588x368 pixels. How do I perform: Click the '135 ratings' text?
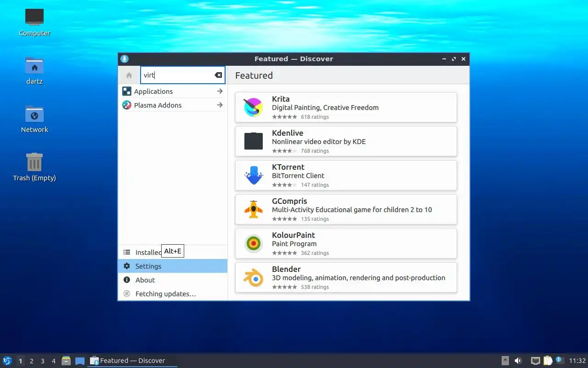[315, 219]
